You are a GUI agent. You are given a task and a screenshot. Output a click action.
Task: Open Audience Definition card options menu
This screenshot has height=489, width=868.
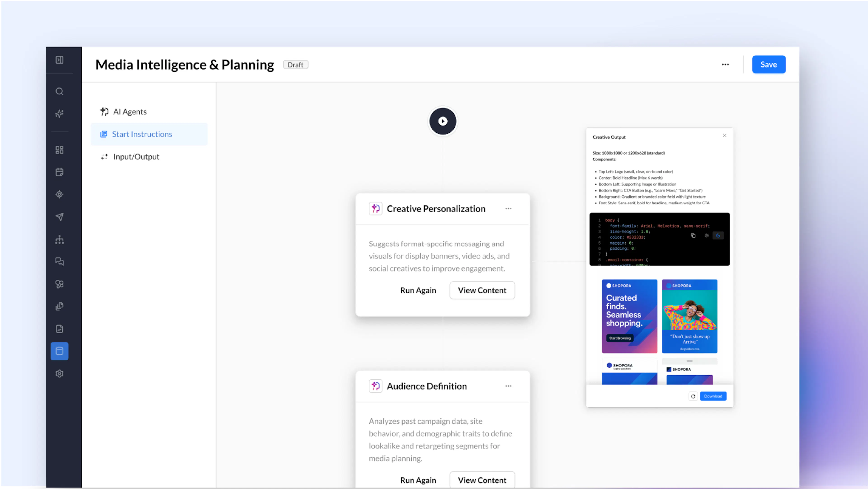pyautogui.click(x=508, y=386)
